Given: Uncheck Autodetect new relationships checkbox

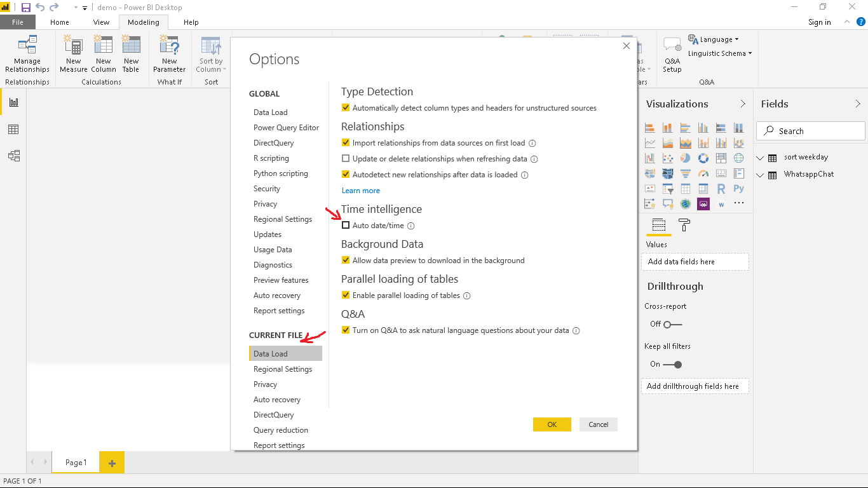Looking at the screenshot, I should 346,175.
